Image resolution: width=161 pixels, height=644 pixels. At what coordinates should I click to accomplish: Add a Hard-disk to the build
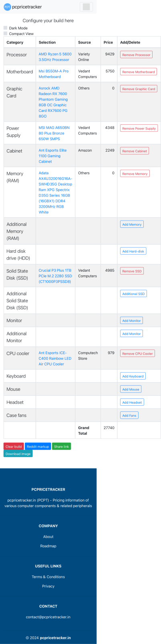click(133, 251)
